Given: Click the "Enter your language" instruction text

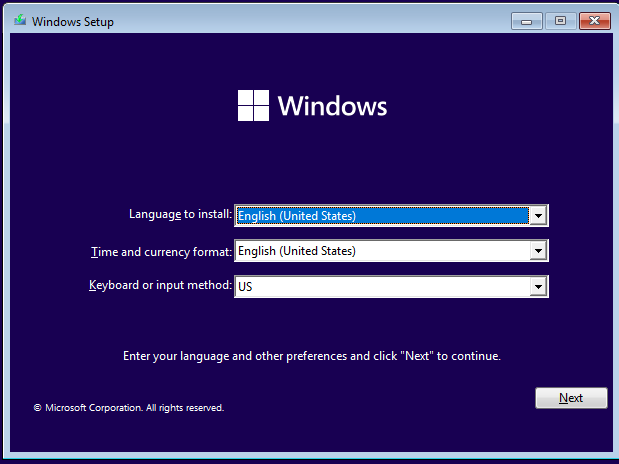Looking at the screenshot, I should [x=311, y=356].
